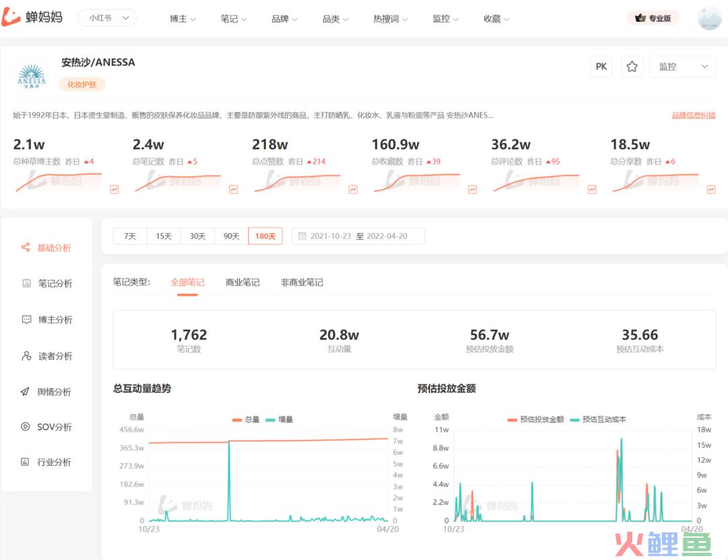
Task: Favorite the brand with the star icon
Action: point(632,67)
